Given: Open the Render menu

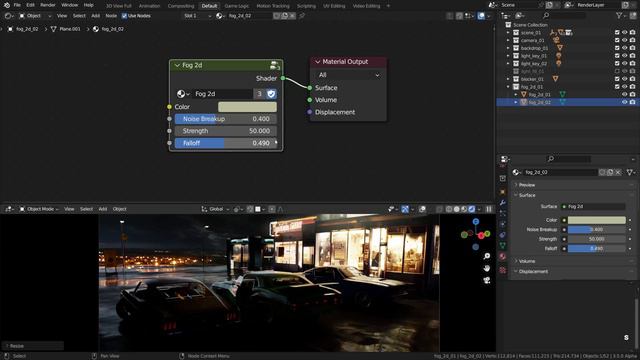Looking at the screenshot, I should [48, 5].
